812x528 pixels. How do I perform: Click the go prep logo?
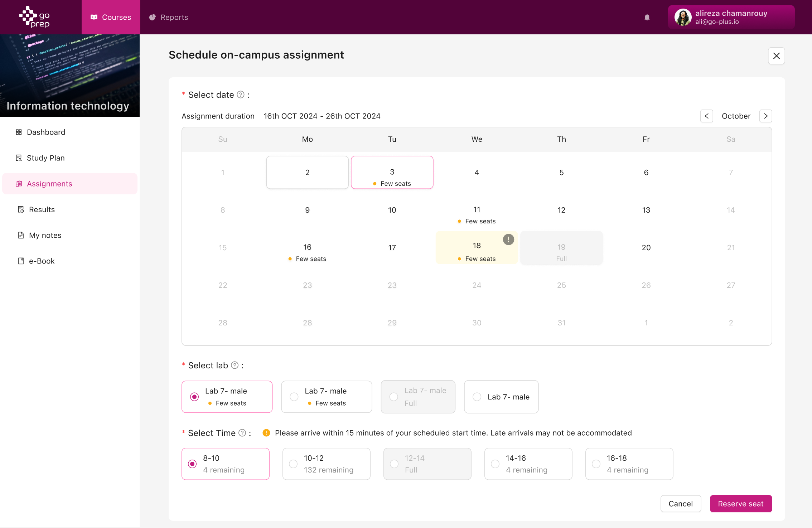tap(35, 17)
